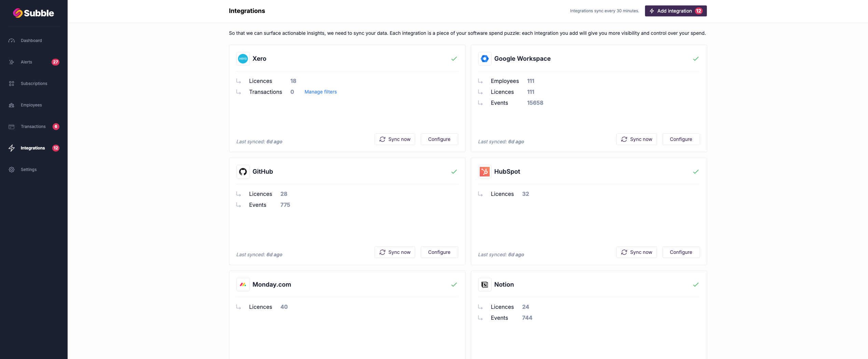Click the HubSpot logo icon
Screen dimensions: 868x359
click(485, 172)
